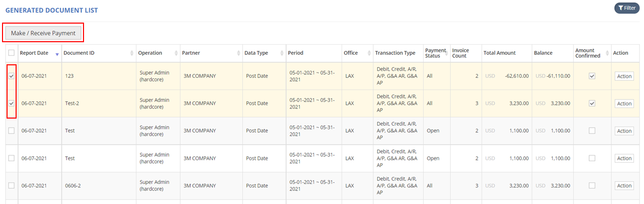This screenshot has height=204, width=644.
Task: Sort the list by Payment Status
Action: tap(435, 53)
